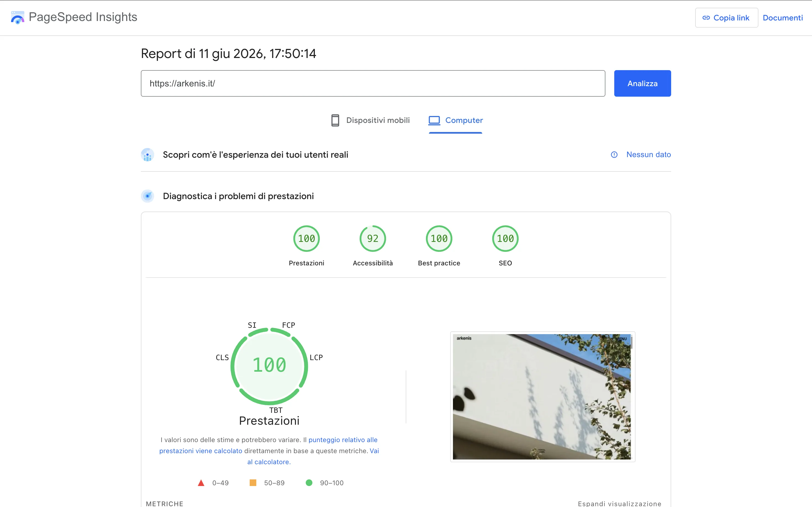Click the performance diagnostics radar icon
The height and width of the screenshot is (507, 812).
point(147,196)
